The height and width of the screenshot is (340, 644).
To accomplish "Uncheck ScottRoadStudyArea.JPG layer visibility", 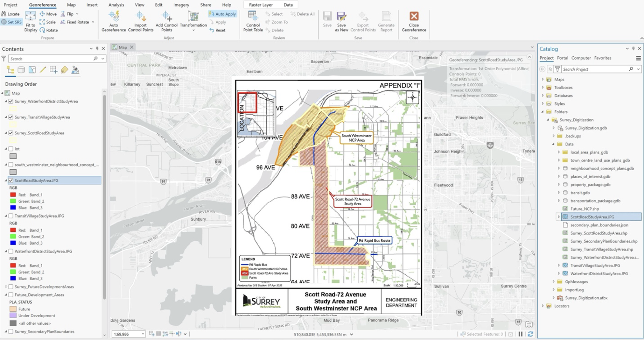I will [11, 181].
